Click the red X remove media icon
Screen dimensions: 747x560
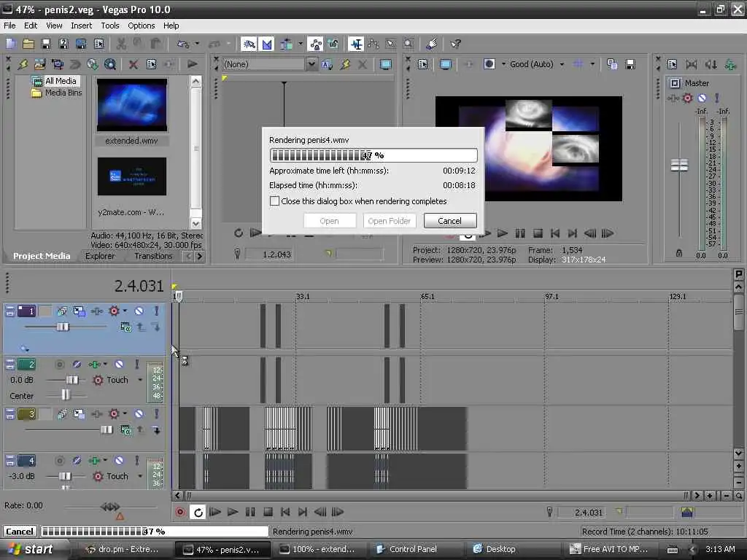(133, 64)
